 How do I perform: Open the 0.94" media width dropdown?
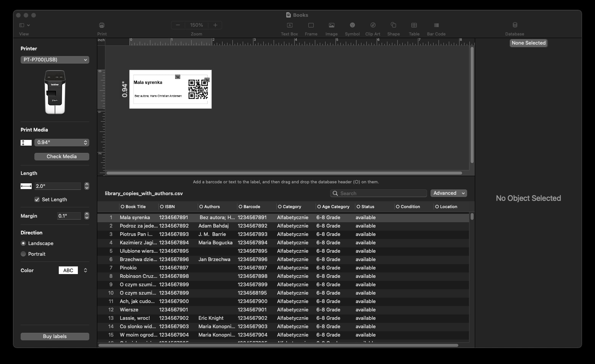click(62, 143)
